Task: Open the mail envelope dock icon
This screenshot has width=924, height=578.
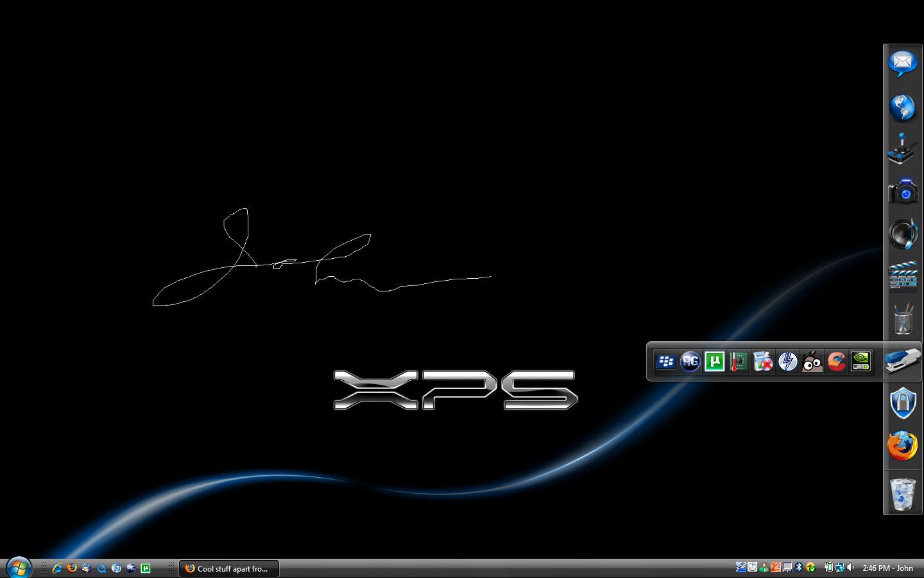Action: [903, 63]
